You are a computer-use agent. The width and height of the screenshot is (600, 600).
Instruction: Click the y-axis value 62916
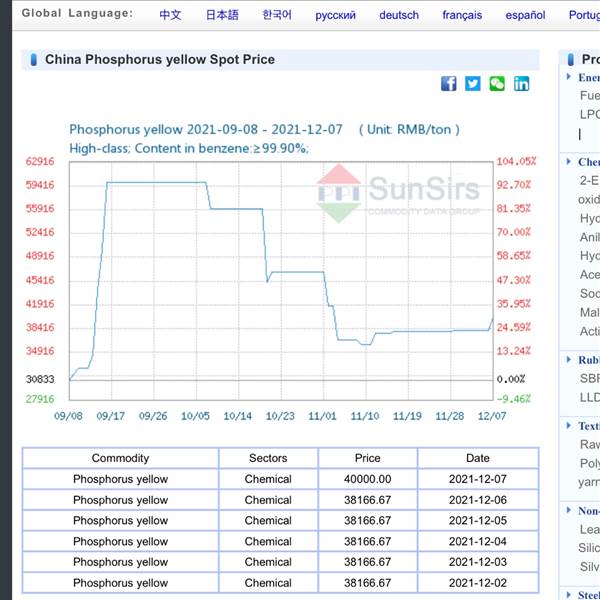coord(40,161)
